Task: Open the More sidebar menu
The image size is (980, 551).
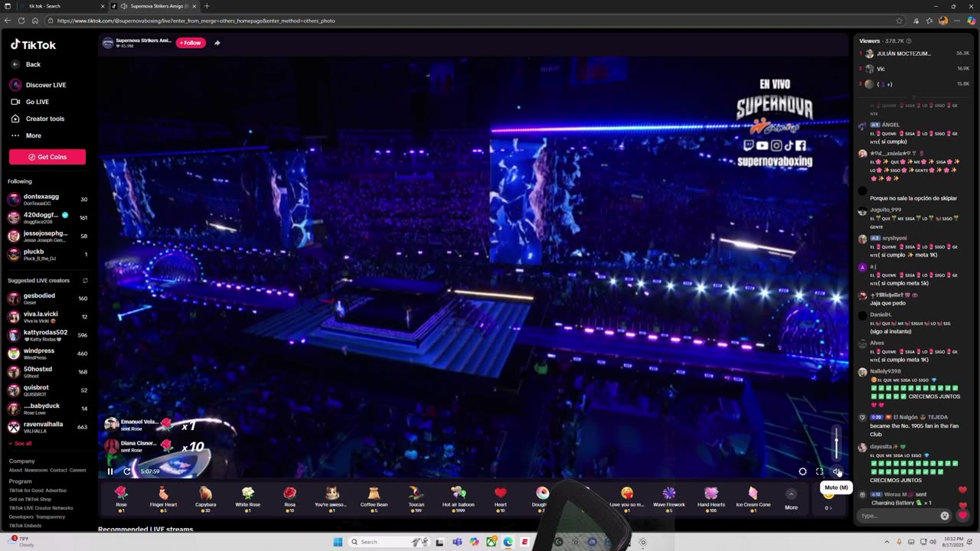Action: coord(26,135)
